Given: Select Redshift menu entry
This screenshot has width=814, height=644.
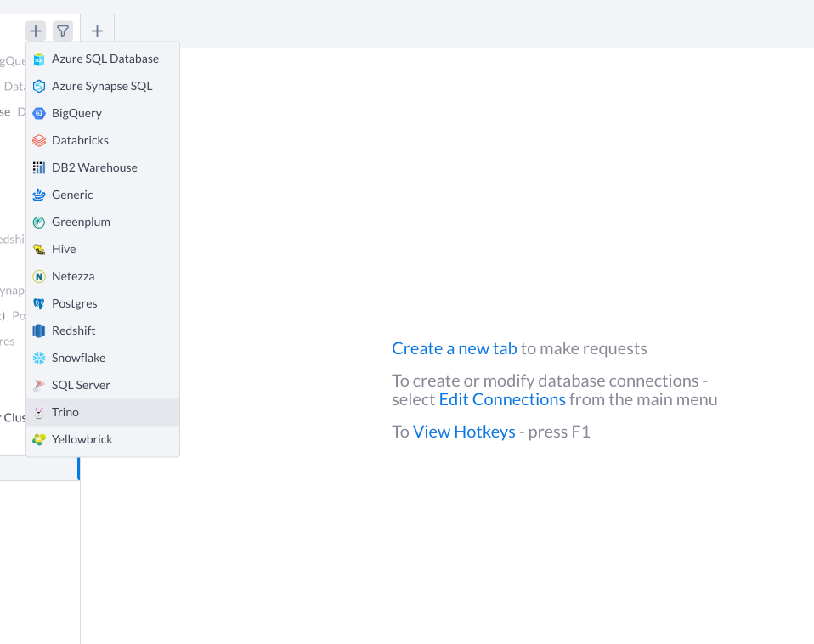Looking at the screenshot, I should tap(103, 330).
